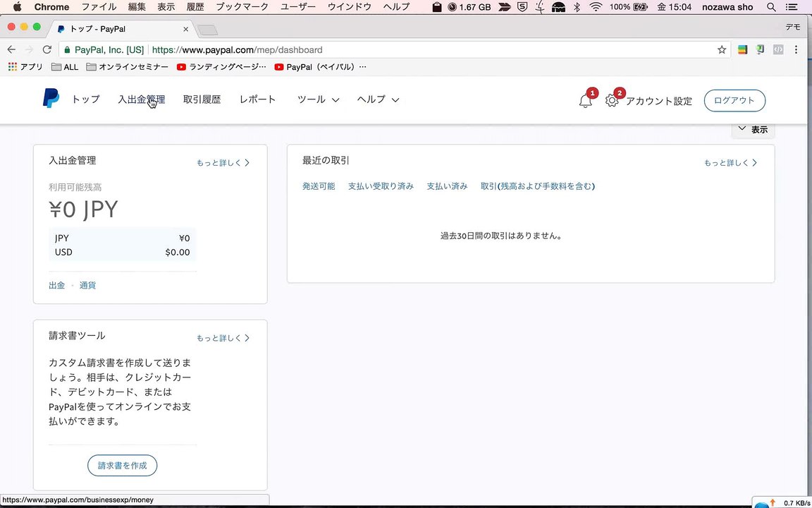
Task: Select 取引(残高および手数料を含む) filter tab
Action: [538, 186]
